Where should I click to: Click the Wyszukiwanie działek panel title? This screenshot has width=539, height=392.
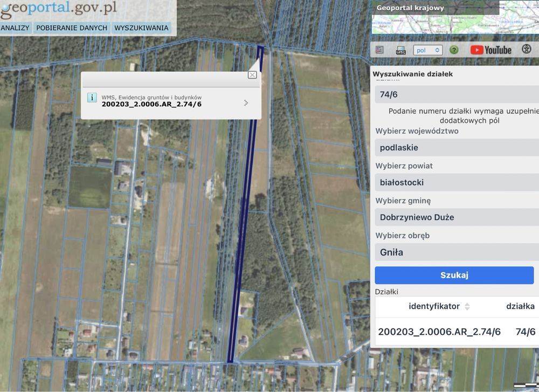[412, 74]
